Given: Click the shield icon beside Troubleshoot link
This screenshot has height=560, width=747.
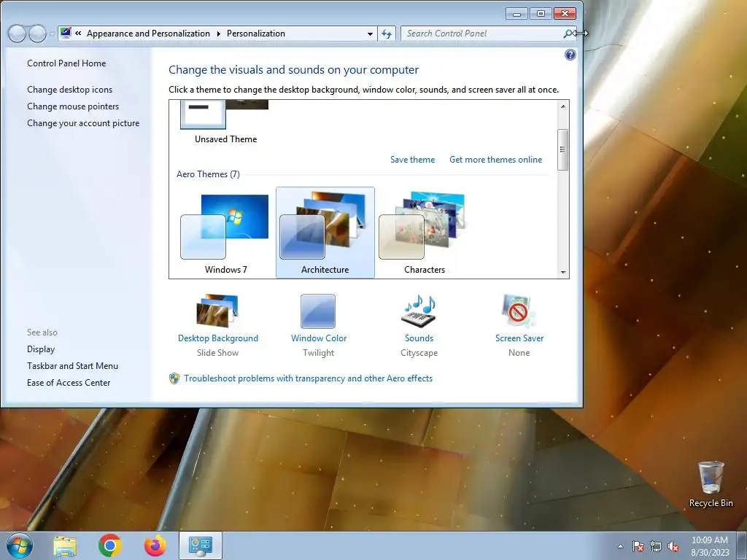Looking at the screenshot, I should click(x=174, y=378).
